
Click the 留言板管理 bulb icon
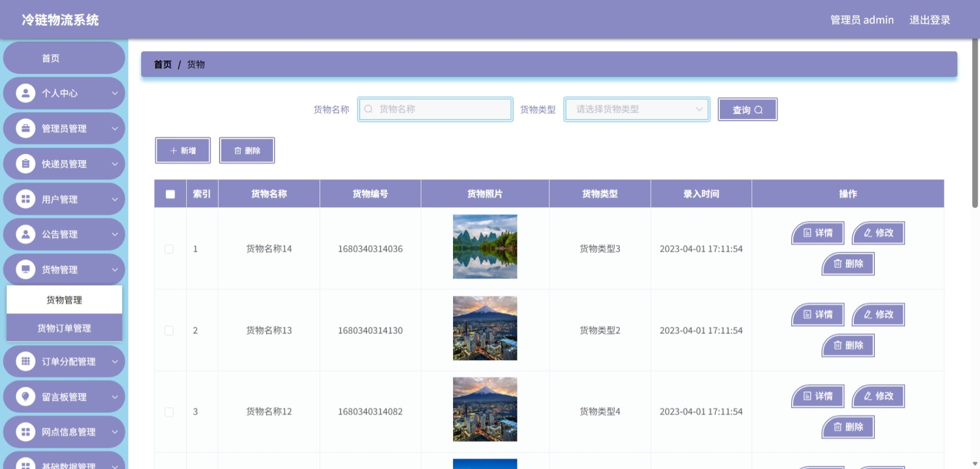26,397
